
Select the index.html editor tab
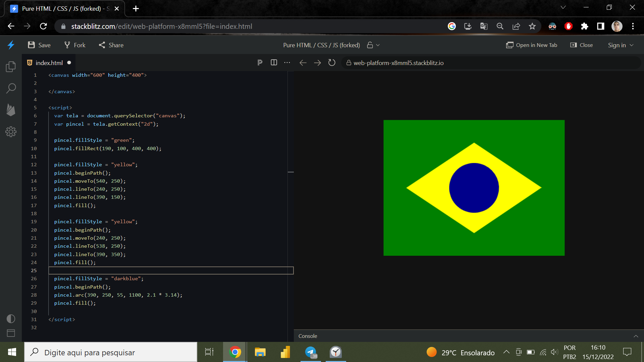pos(49,63)
